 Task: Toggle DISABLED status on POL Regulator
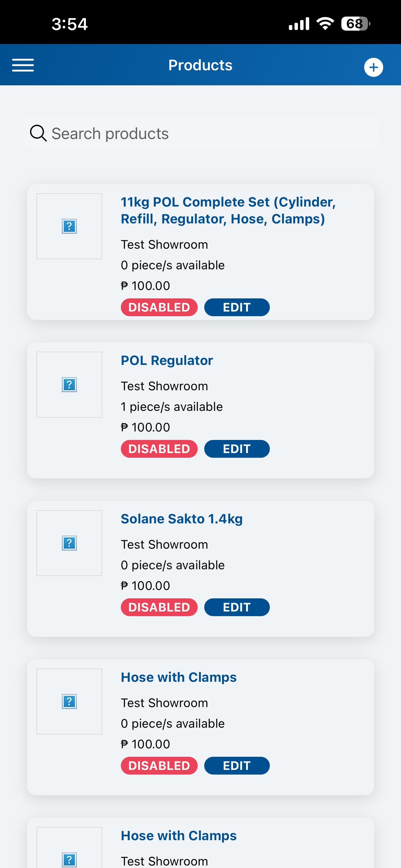pos(159,449)
